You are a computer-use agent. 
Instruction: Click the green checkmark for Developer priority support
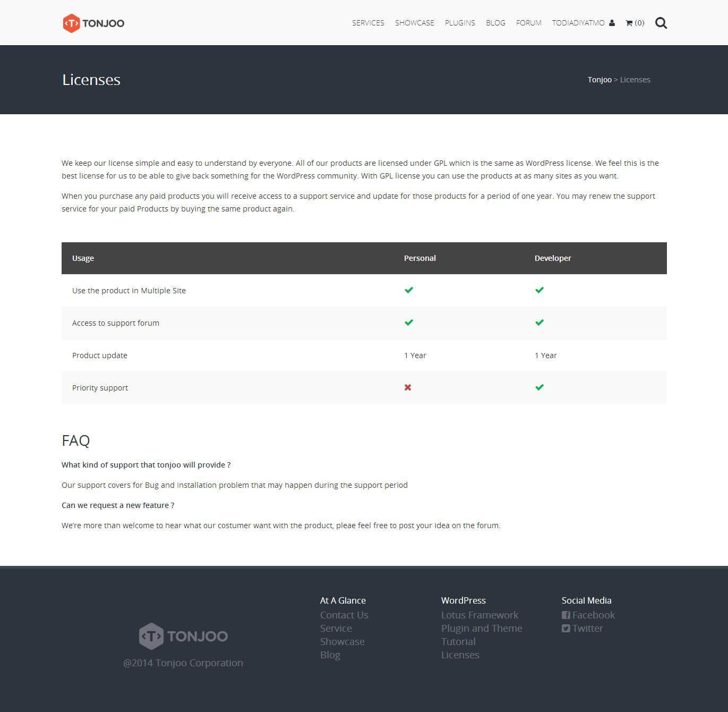click(539, 387)
